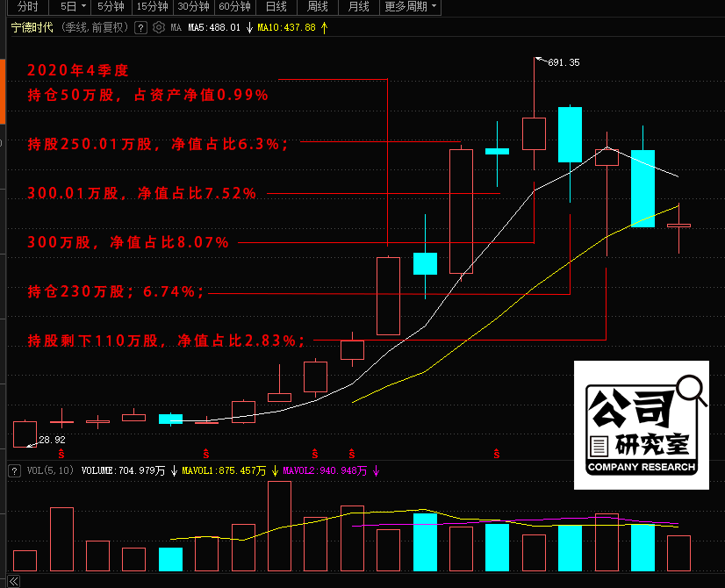Image resolution: width=725 pixels, height=588 pixels.
Task: Select the 日线 daily chart tab
Action: 276,6
